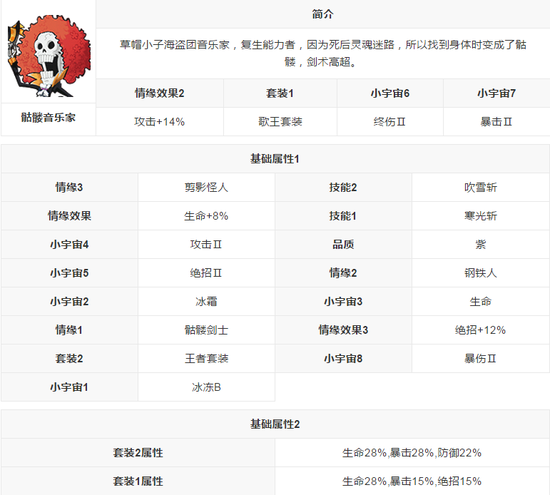The image size is (550, 495).
Task: Click the skeleton musician character portrait
Action: (x=49, y=55)
